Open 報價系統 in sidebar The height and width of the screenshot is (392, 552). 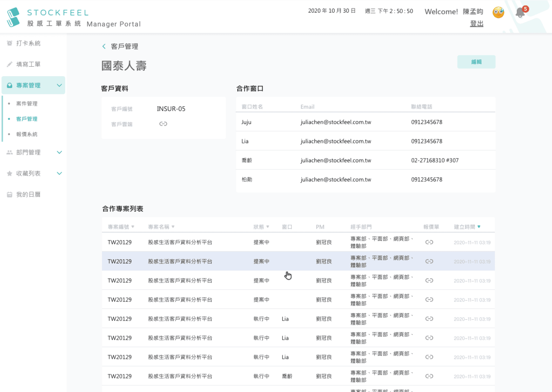click(27, 134)
